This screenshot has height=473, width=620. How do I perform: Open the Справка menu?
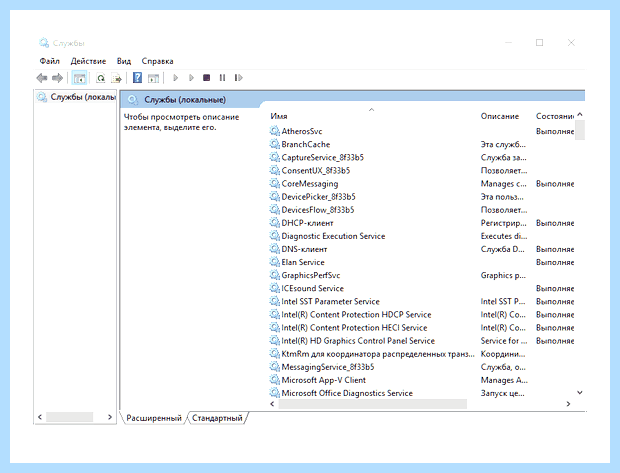(157, 61)
